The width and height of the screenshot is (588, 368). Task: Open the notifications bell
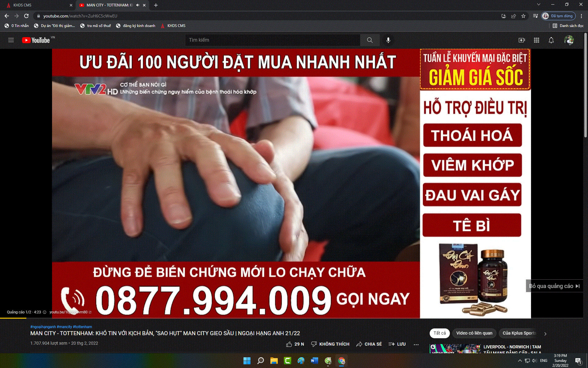[551, 40]
